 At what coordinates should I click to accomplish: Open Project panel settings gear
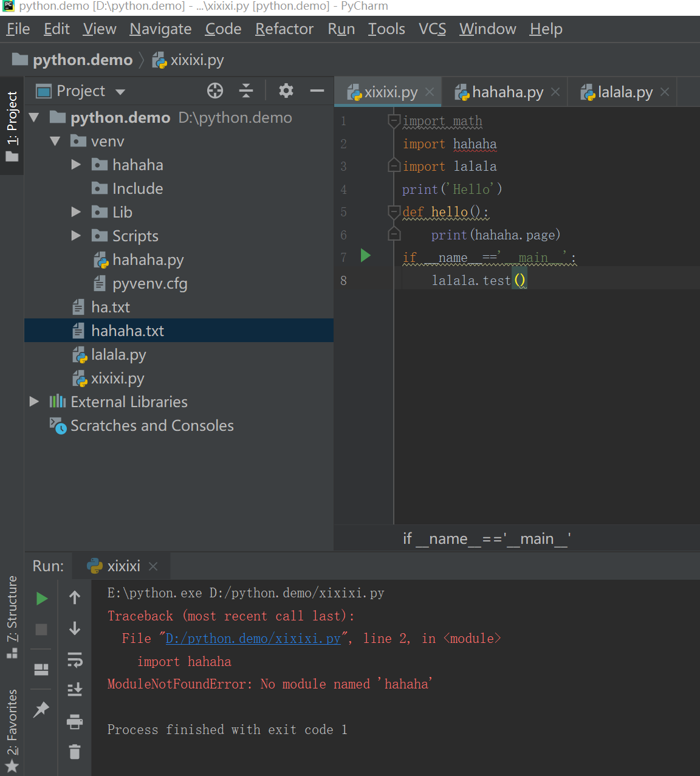pyautogui.click(x=286, y=91)
